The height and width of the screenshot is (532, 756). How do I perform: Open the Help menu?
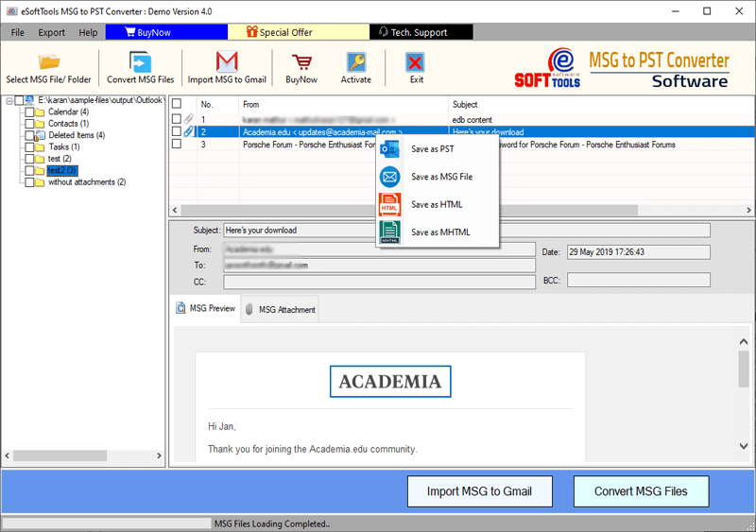tap(88, 32)
